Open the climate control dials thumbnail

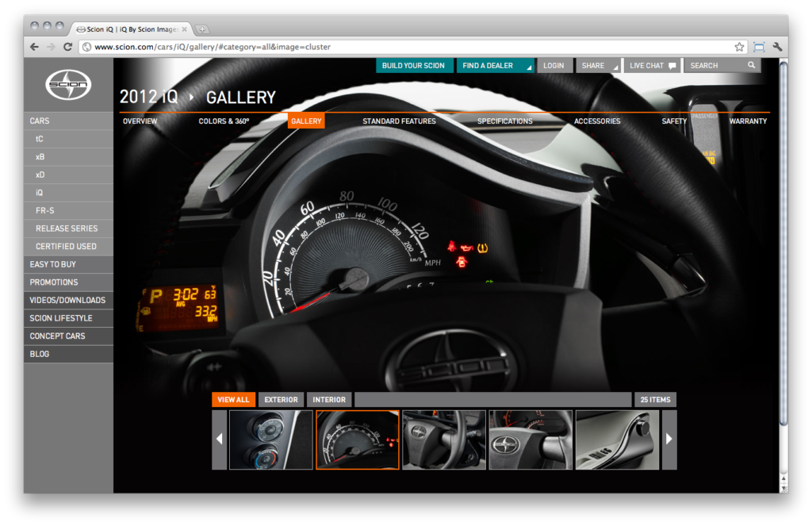tap(271, 440)
